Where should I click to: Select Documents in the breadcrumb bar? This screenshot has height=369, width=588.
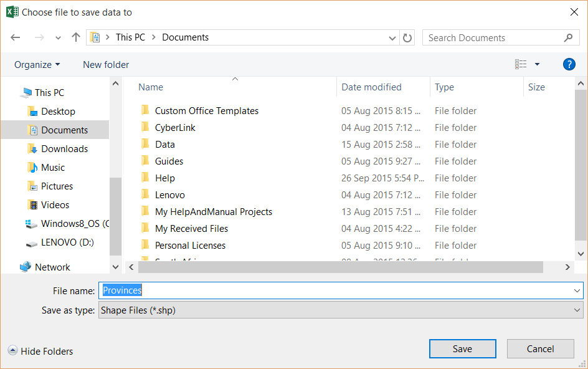(x=186, y=37)
